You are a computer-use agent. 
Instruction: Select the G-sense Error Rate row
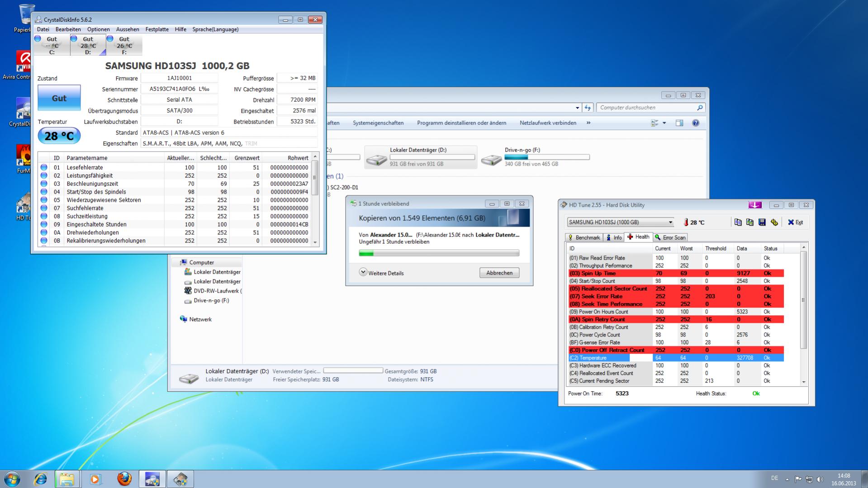point(676,342)
